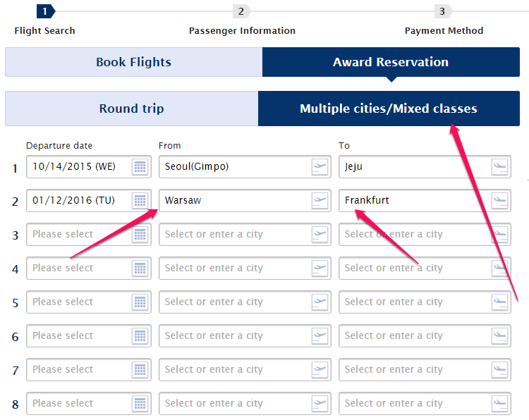The image size is (529, 420).
Task: Edit the Frankfurt To city field
Action: 425,201
